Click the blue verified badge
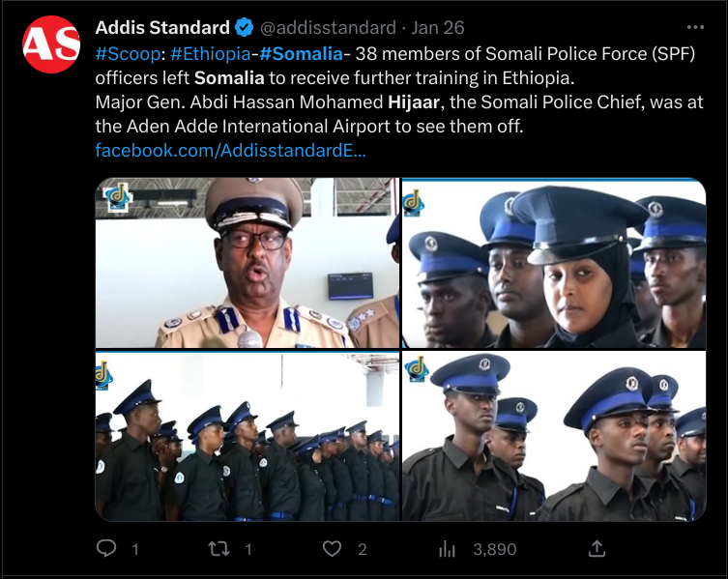 click(246, 27)
